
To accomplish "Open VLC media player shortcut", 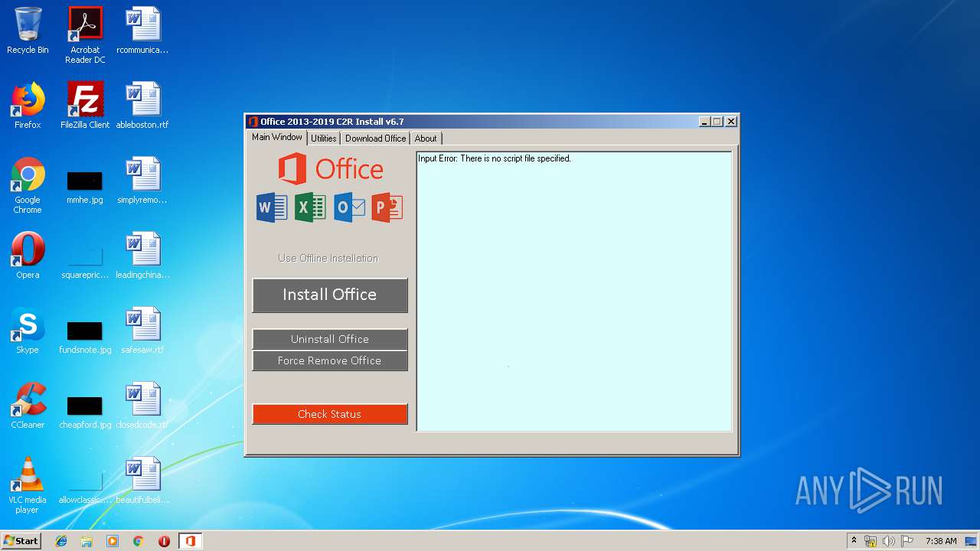I will pyautogui.click(x=28, y=485).
